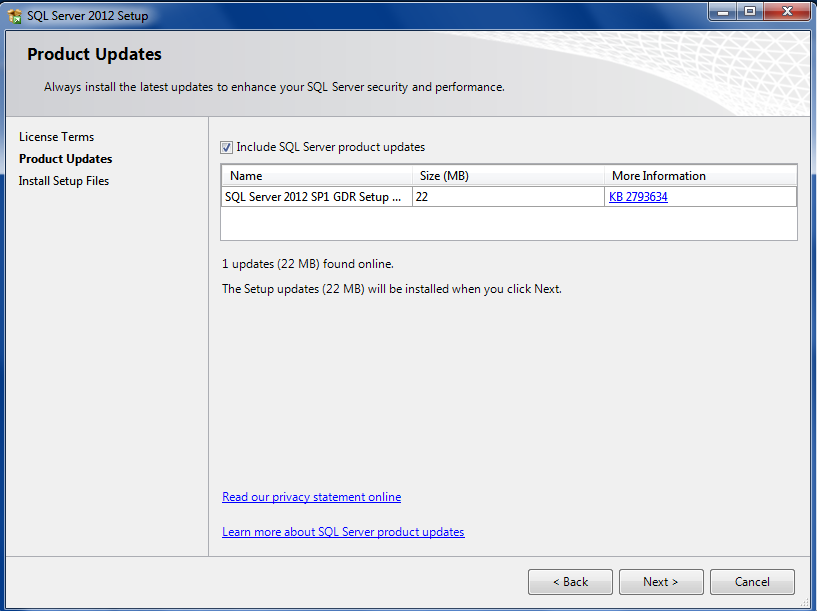
Task: Go to the next setup step
Action: point(661,582)
